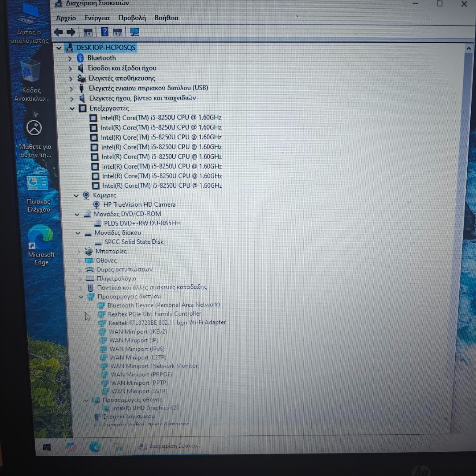Select Bluetooth Device (Personal Area Network)

coord(164,305)
